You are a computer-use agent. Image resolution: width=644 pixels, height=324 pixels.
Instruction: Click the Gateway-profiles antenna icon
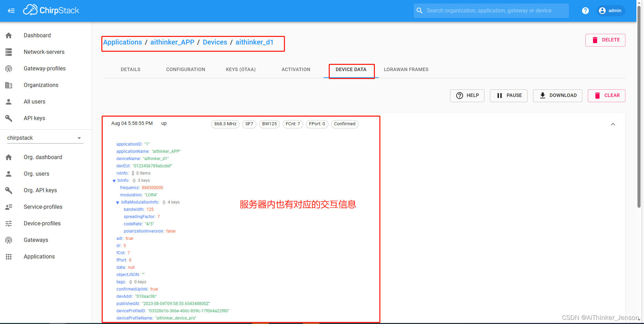pos(9,68)
